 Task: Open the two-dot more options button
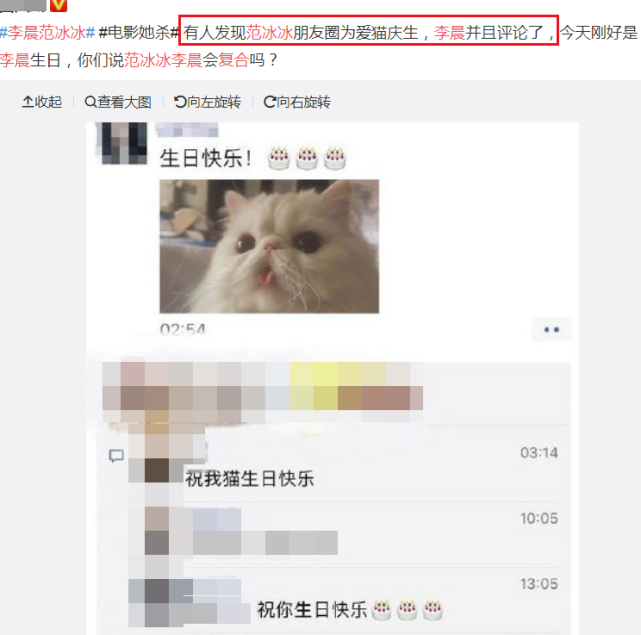point(551,329)
